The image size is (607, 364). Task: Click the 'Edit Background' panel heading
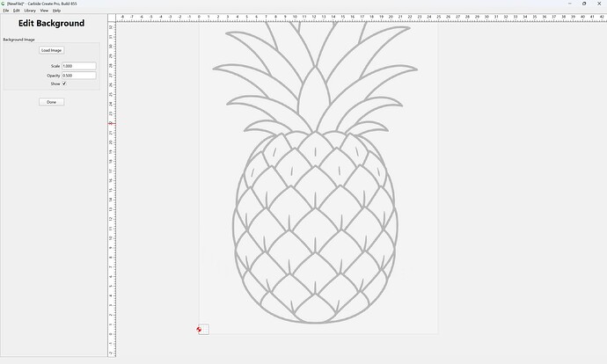pos(52,23)
